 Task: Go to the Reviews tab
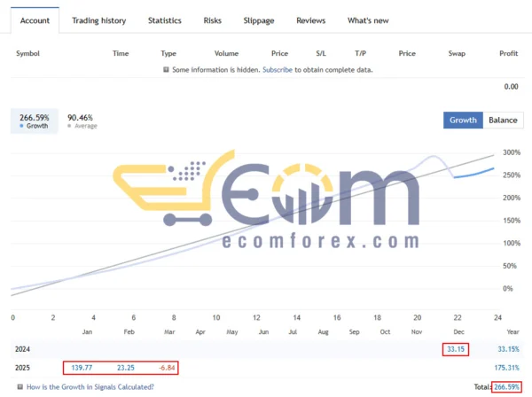pos(310,20)
